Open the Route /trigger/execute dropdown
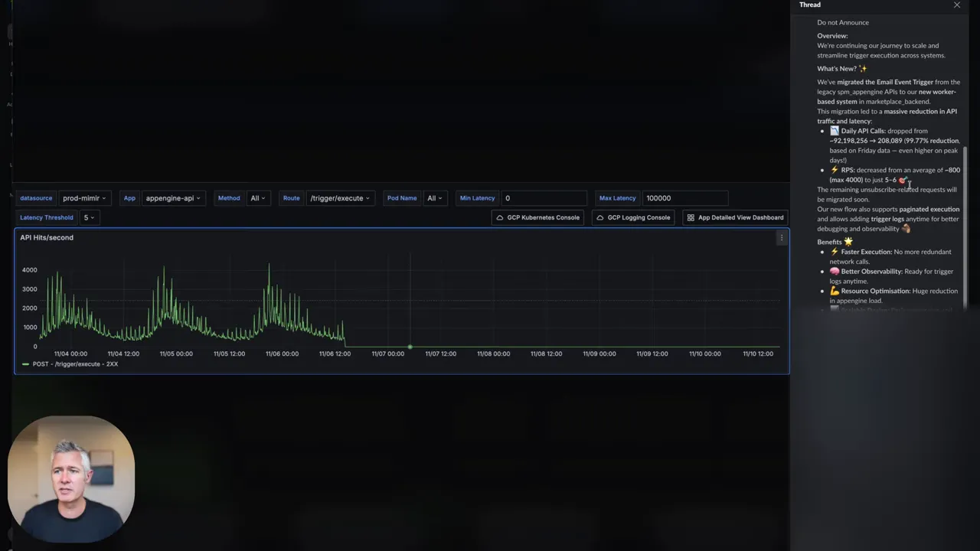 (x=339, y=197)
